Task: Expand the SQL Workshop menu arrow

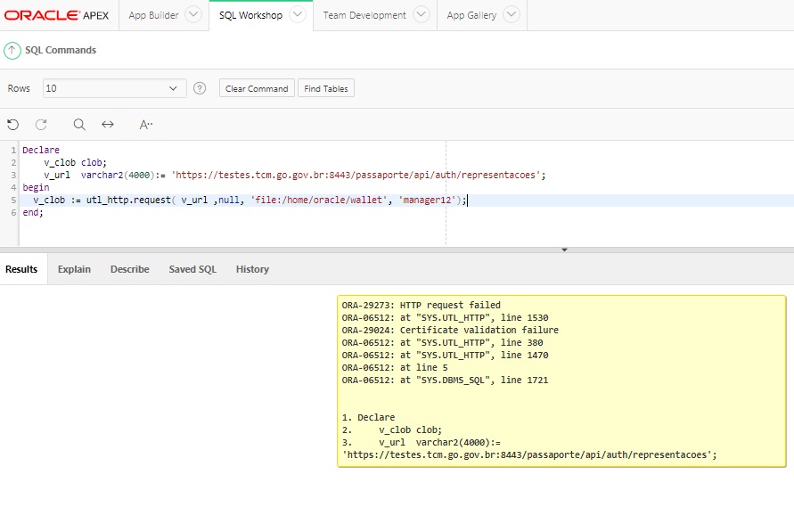Action: (298, 15)
